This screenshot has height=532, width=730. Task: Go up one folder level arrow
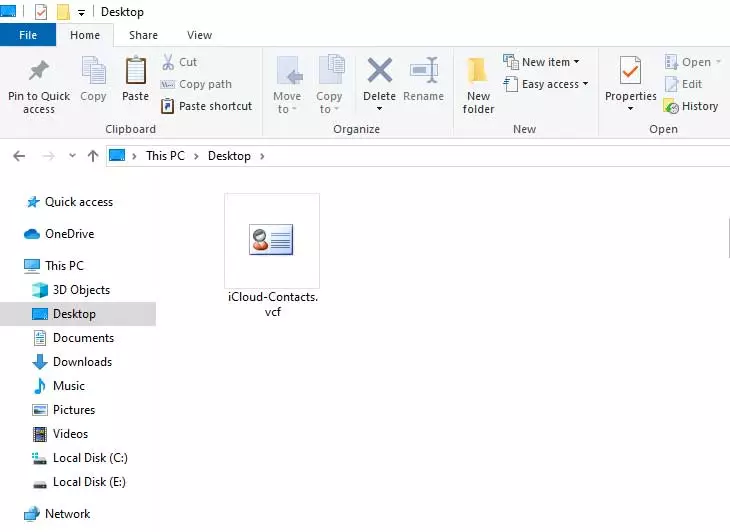[93, 156]
